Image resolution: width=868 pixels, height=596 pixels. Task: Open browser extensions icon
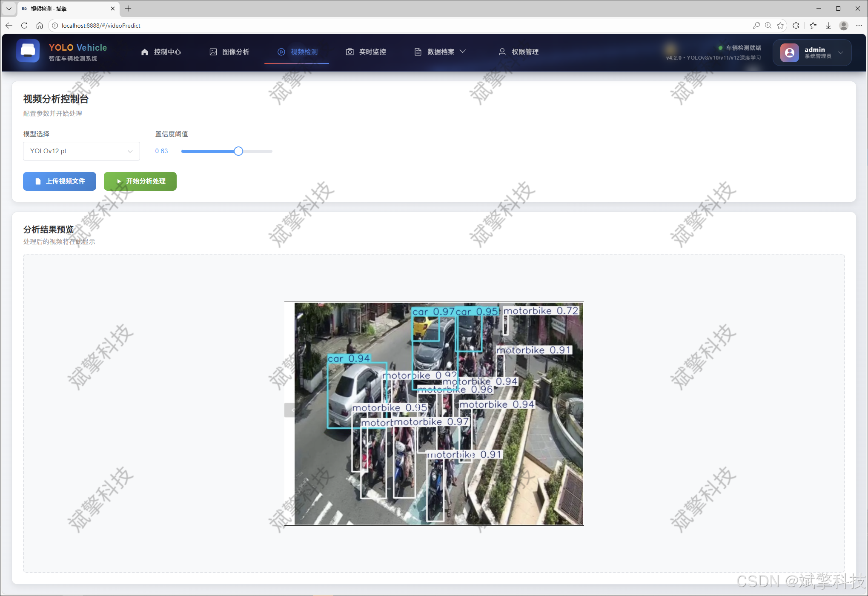tap(796, 26)
